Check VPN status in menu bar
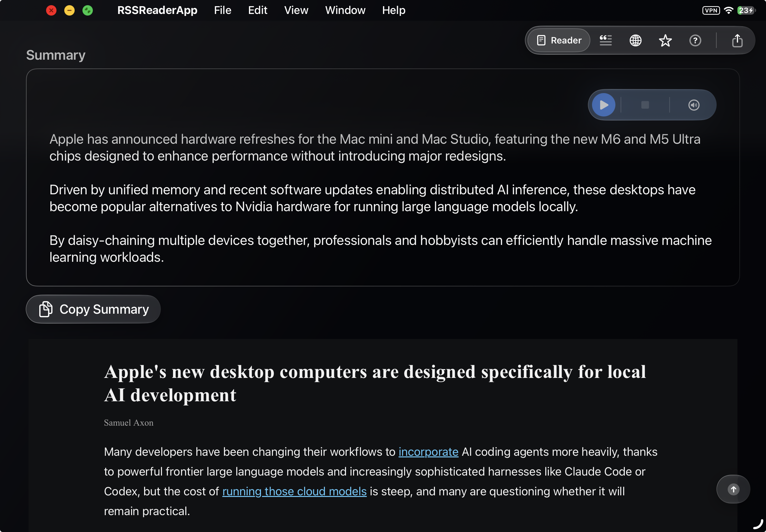766x532 pixels. [711, 10]
